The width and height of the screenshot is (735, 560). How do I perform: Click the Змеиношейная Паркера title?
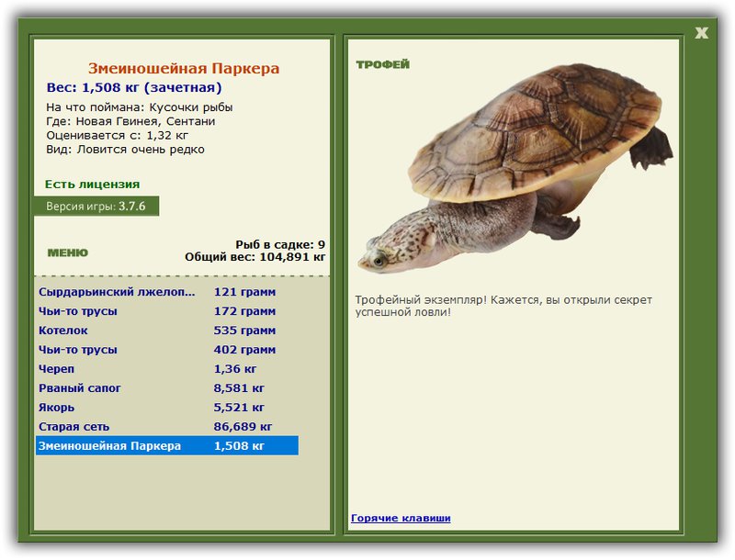184,68
